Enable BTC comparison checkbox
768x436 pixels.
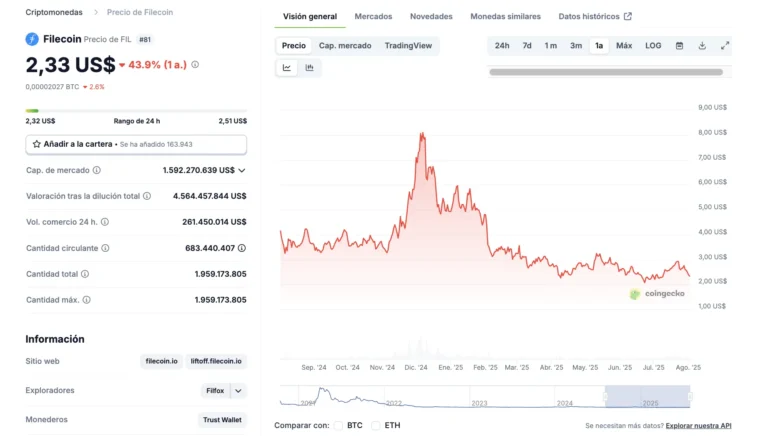pyautogui.click(x=338, y=425)
